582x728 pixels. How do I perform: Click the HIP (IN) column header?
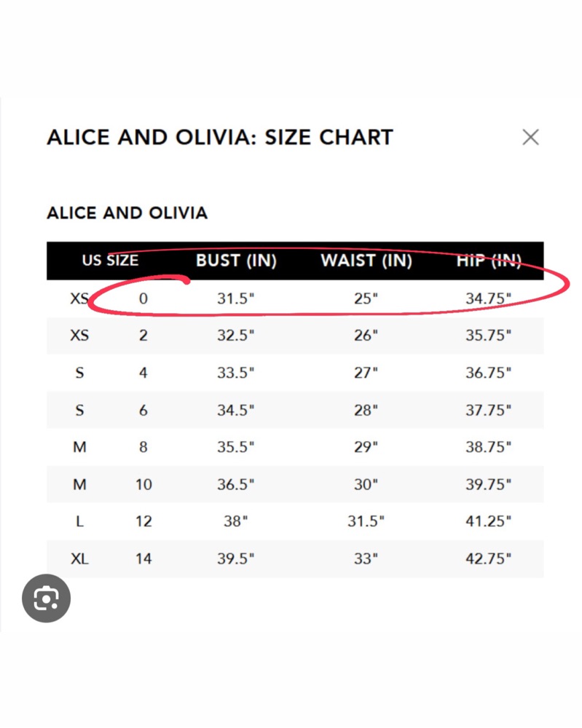point(489,261)
